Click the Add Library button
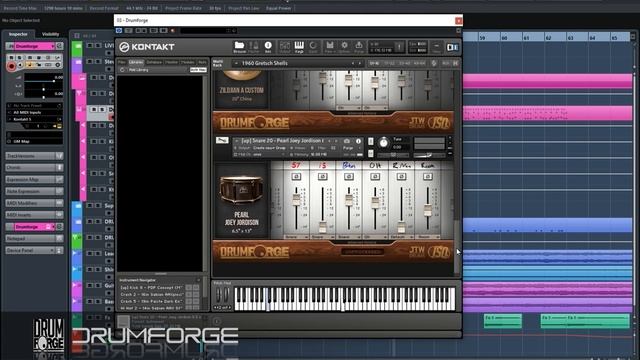This screenshot has height=360, width=640. coord(138,70)
